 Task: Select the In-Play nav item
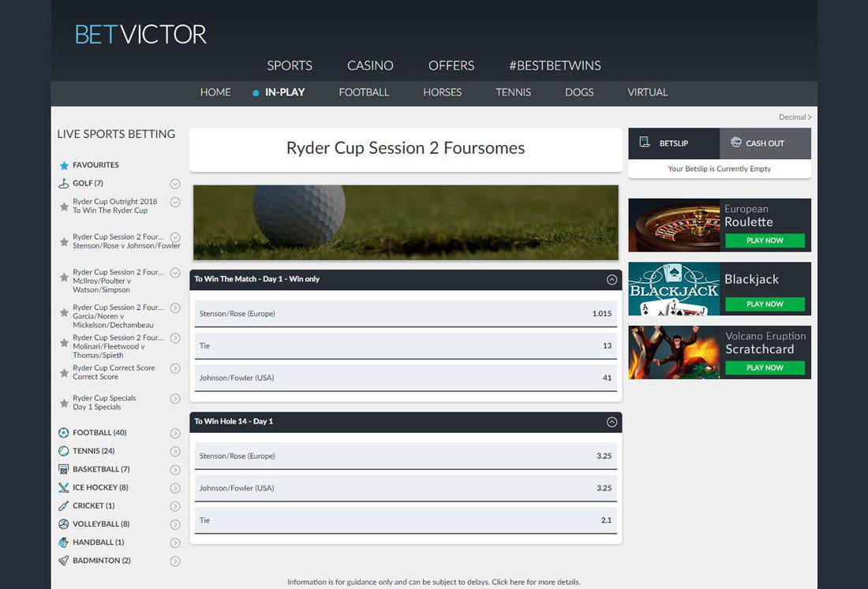(x=285, y=92)
